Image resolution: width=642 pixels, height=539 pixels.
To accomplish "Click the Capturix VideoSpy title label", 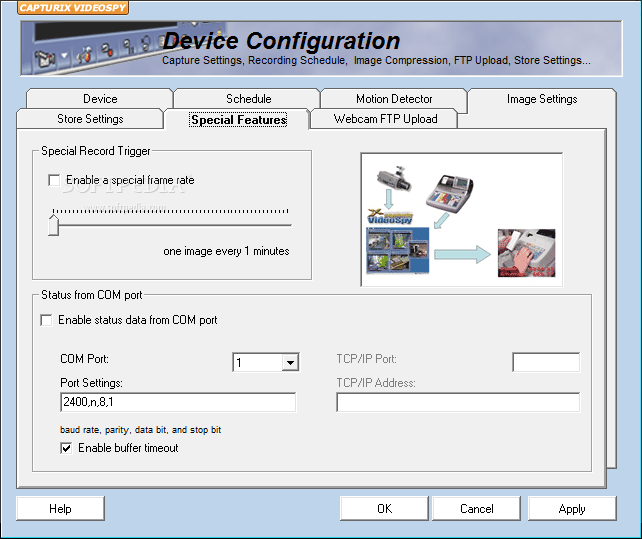I will click(73, 8).
